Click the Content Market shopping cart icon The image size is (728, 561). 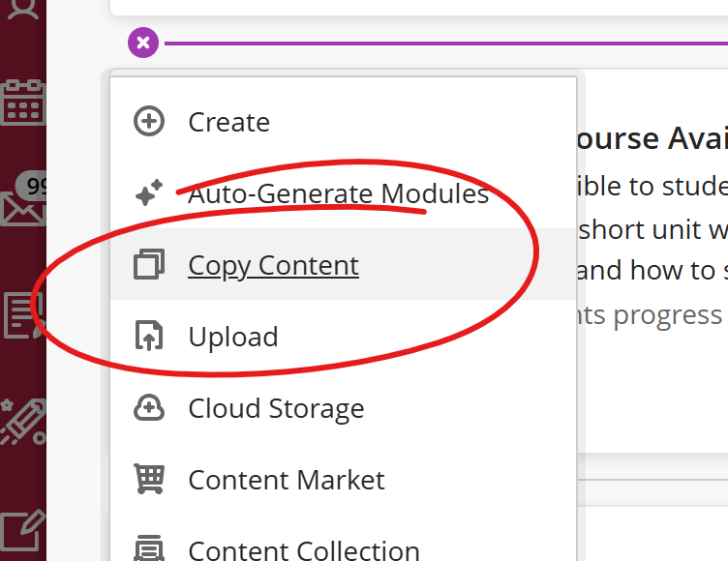[x=149, y=479]
